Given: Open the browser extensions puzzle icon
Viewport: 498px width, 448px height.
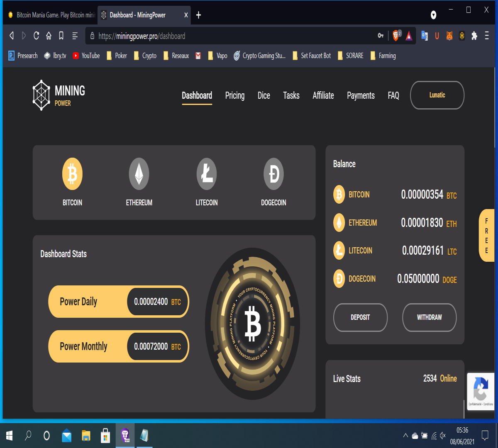Looking at the screenshot, I should pyautogui.click(x=474, y=36).
